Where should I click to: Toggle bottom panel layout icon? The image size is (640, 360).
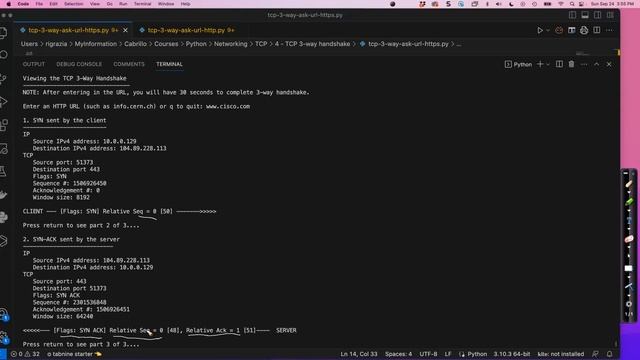point(585,15)
